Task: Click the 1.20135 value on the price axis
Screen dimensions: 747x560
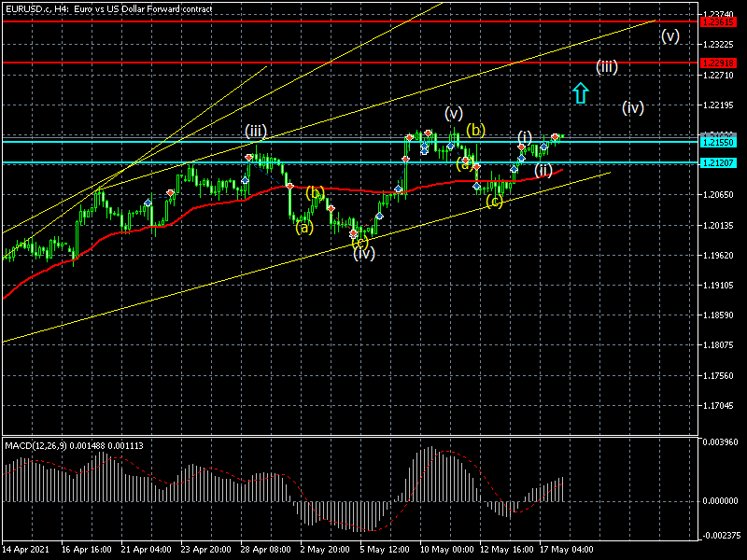Action: [718, 225]
